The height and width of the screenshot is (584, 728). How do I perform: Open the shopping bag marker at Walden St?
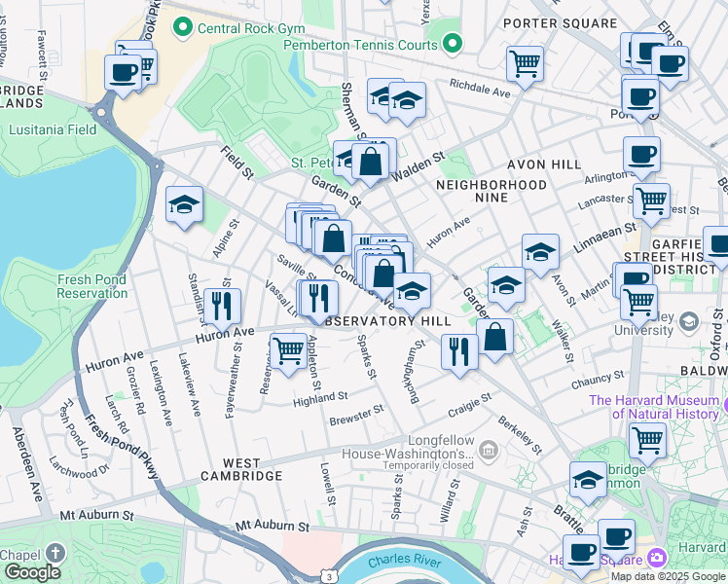[371, 161]
